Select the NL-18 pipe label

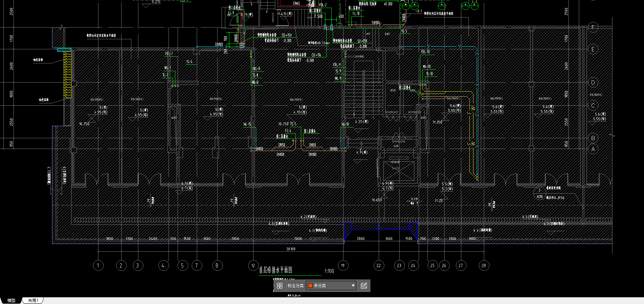click(345, 124)
